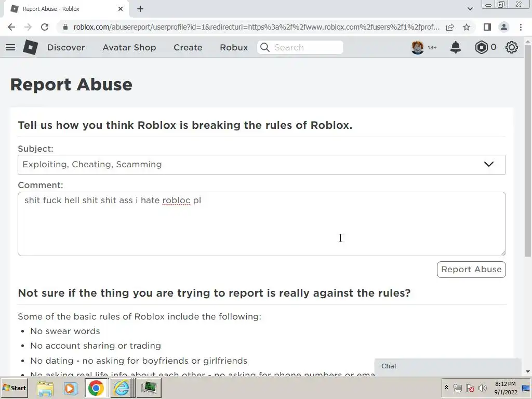Image resolution: width=532 pixels, height=399 pixels.
Task: Submit with the Report Abuse button
Action: (471, 270)
